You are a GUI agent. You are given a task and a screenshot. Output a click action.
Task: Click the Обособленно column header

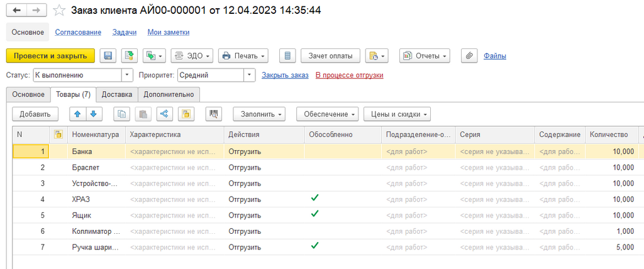point(343,134)
